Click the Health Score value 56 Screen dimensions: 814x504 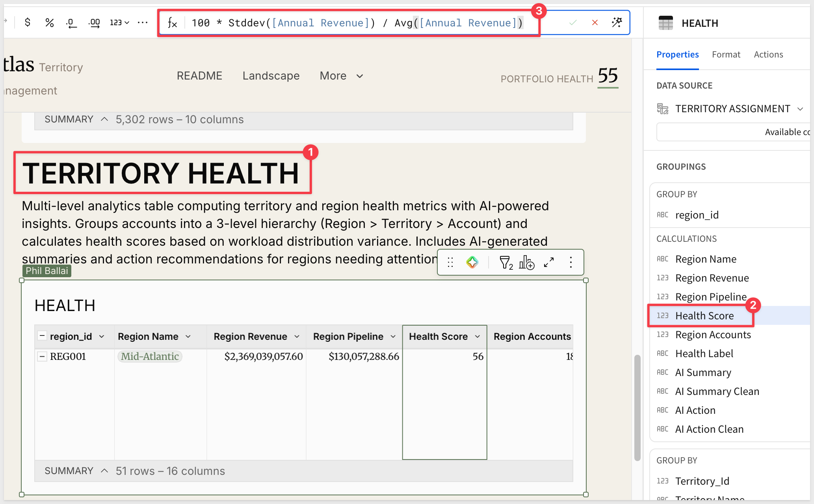tap(478, 356)
